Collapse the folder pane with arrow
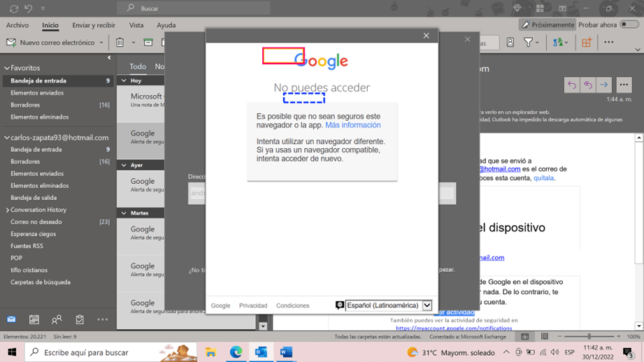 tap(109, 57)
